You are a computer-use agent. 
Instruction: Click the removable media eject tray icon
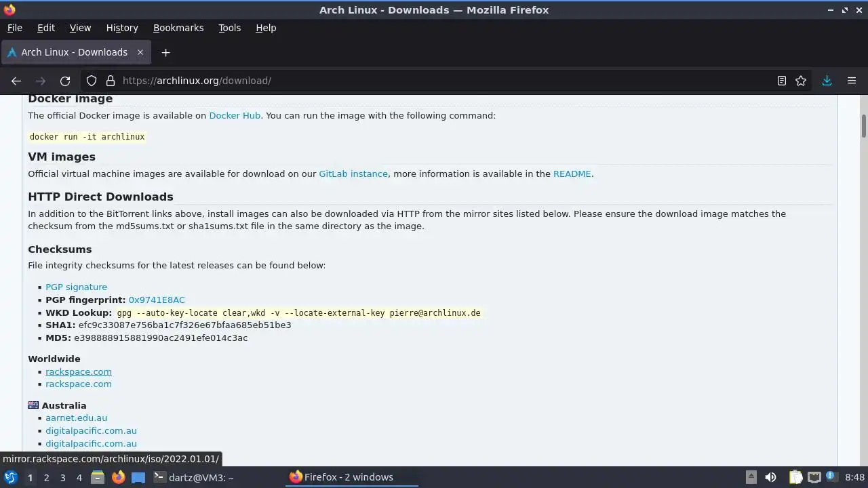[751, 477]
